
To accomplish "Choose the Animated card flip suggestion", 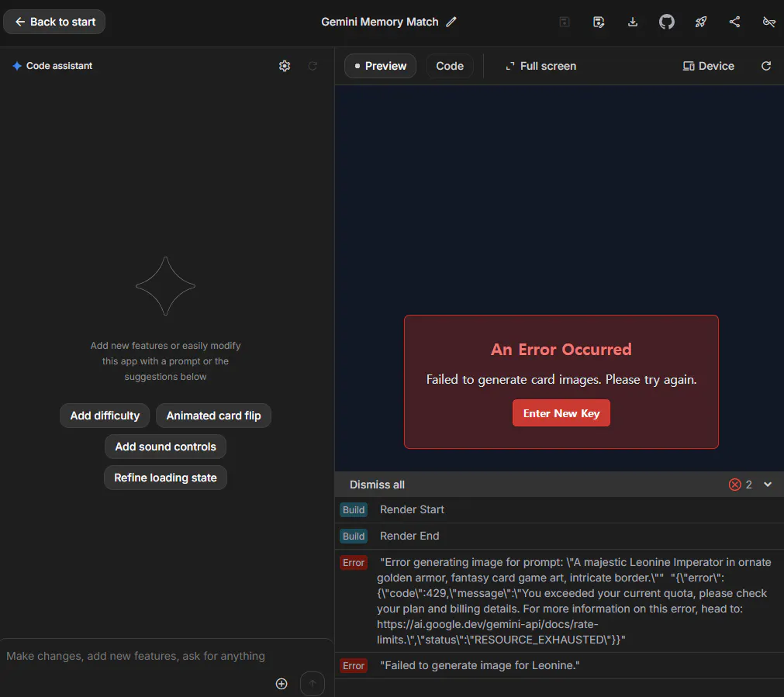I will coord(213,416).
